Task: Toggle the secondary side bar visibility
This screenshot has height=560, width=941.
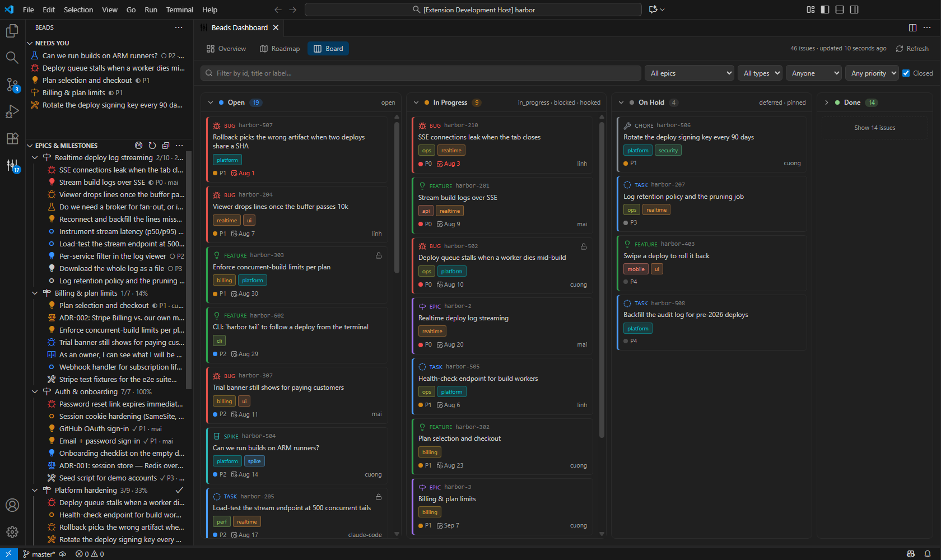Action: [x=854, y=10]
